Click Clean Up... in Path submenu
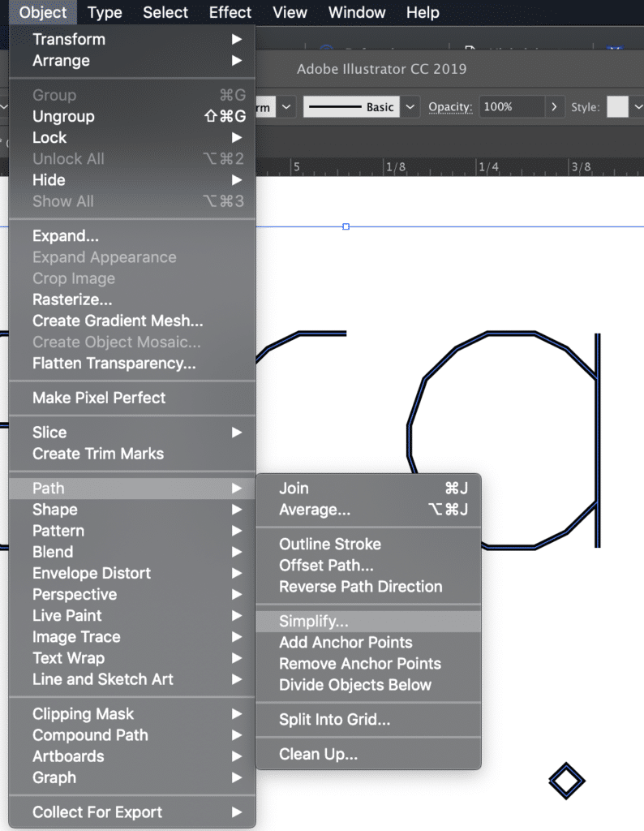The width and height of the screenshot is (644, 831). click(368, 754)
